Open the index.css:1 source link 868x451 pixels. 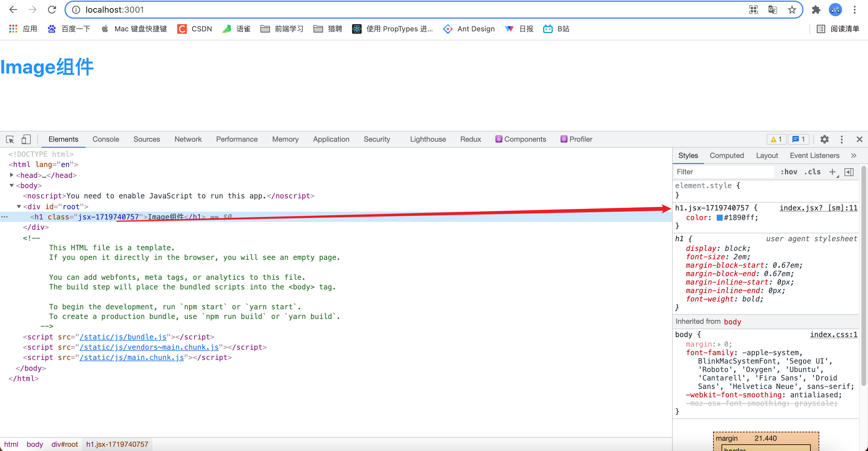pos(833,334)
